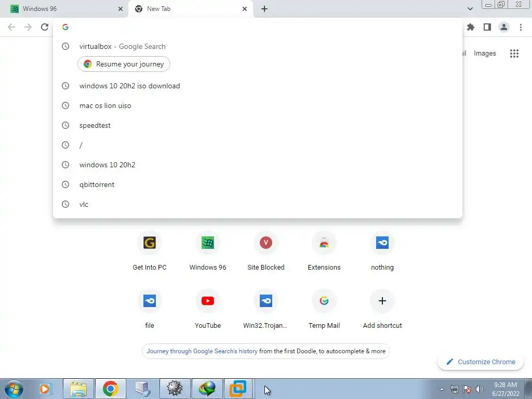Close the New Tab tab
The height and width of the screenshot is (399, 532).
tap(245, 9)
